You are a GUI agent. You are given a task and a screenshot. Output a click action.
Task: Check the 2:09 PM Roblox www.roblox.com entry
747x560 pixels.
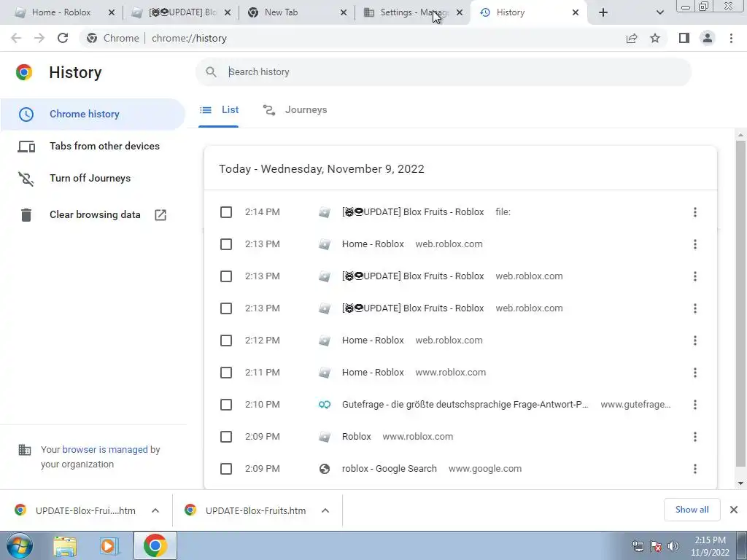point(226,437)
